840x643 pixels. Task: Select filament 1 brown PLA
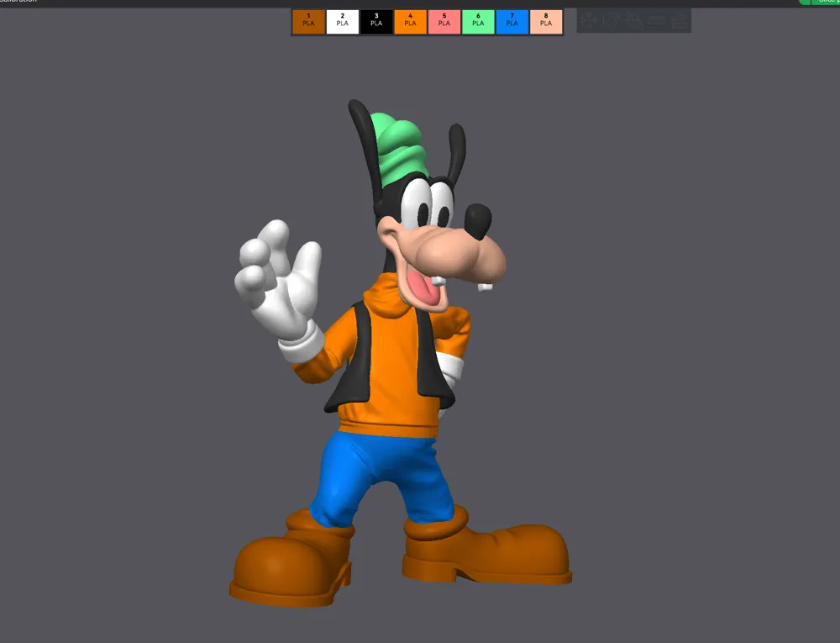[308, 21]
